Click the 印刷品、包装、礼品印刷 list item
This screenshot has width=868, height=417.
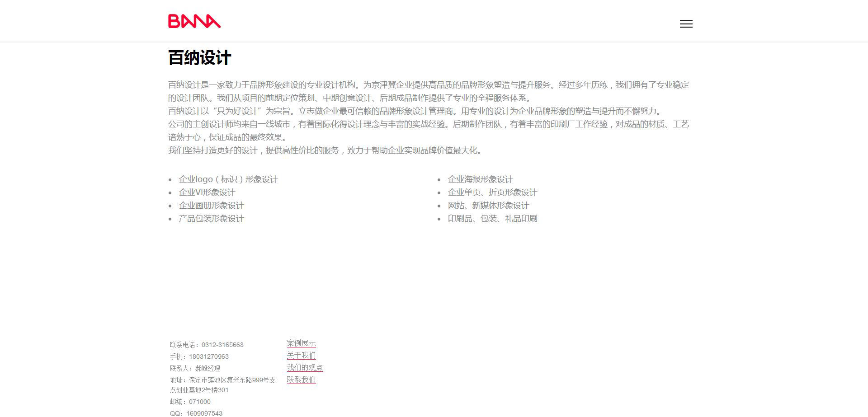tap(492, 219)
